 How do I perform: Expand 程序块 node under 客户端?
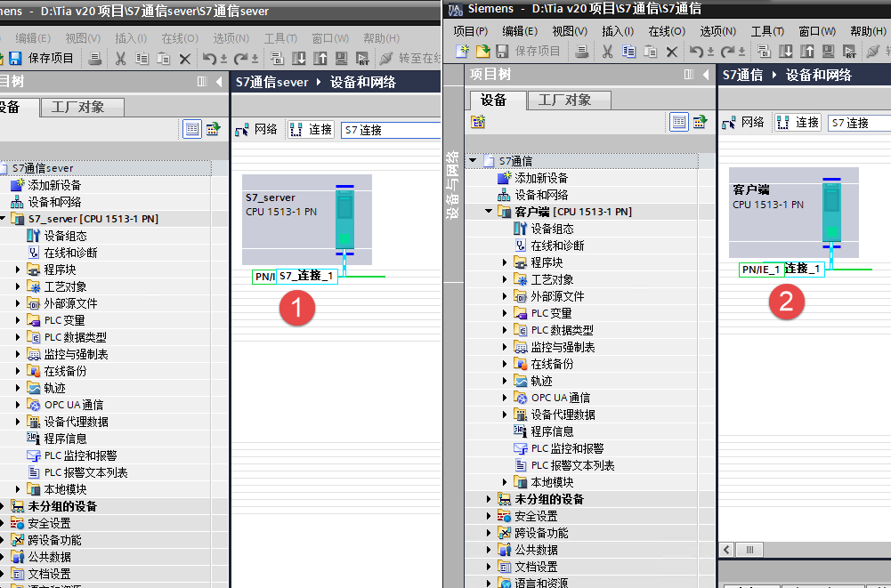point(506,262)
